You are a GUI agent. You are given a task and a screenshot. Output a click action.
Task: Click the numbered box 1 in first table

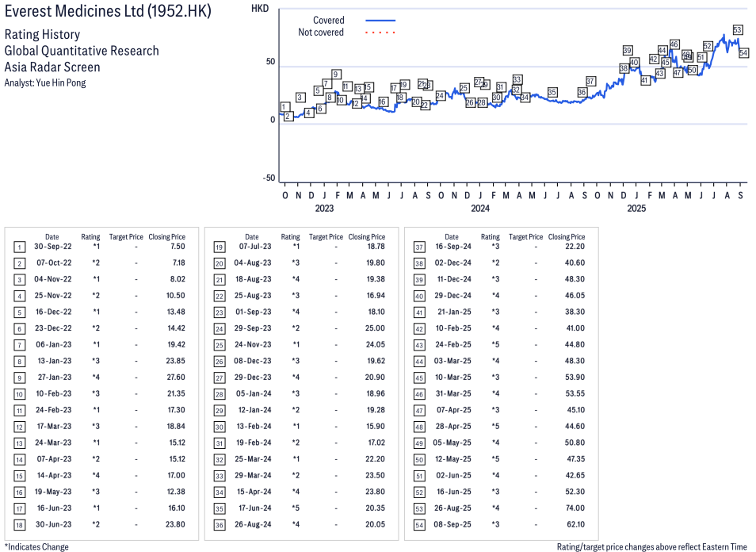[19, 248]
